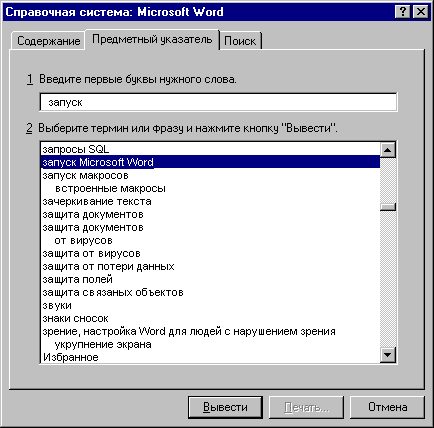Screen dimensions: 434x428
Task: Click the text field containing запуск
Action: [218, 102]
